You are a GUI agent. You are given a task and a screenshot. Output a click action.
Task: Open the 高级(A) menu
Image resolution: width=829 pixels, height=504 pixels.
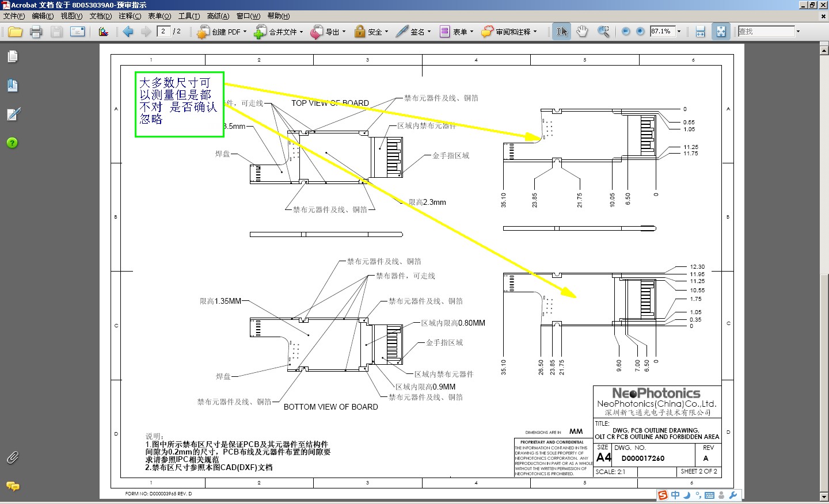point(218,16)
